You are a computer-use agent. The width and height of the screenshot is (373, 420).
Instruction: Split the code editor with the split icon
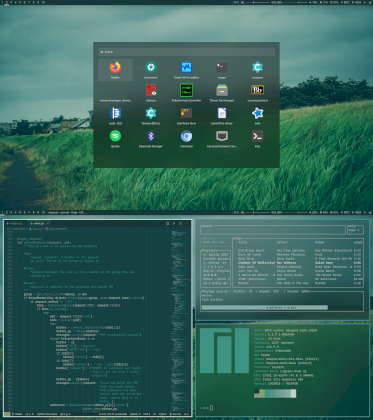[x=180, y=223]
